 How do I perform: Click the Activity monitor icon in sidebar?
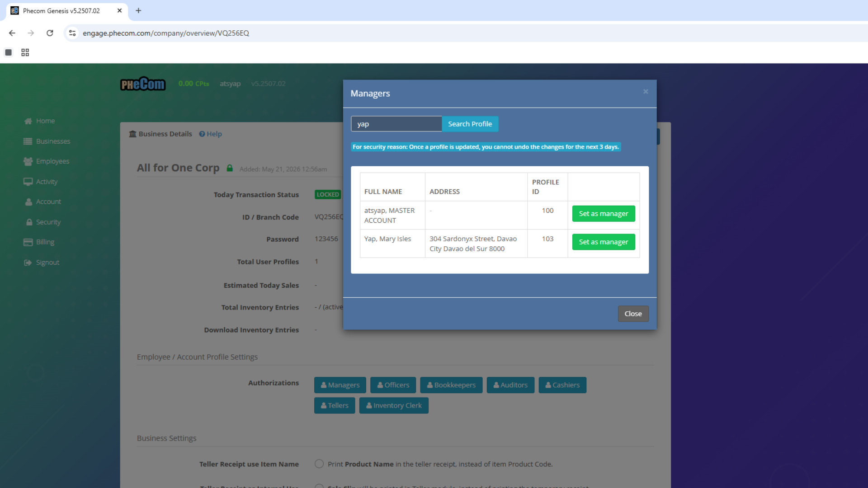pos(28,182)
